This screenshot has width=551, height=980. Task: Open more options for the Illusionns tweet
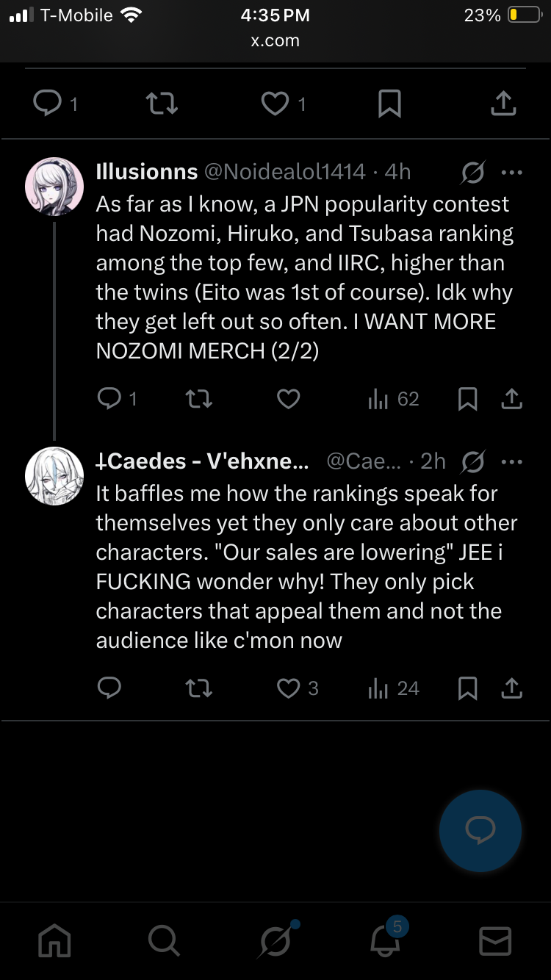(511, 173)
